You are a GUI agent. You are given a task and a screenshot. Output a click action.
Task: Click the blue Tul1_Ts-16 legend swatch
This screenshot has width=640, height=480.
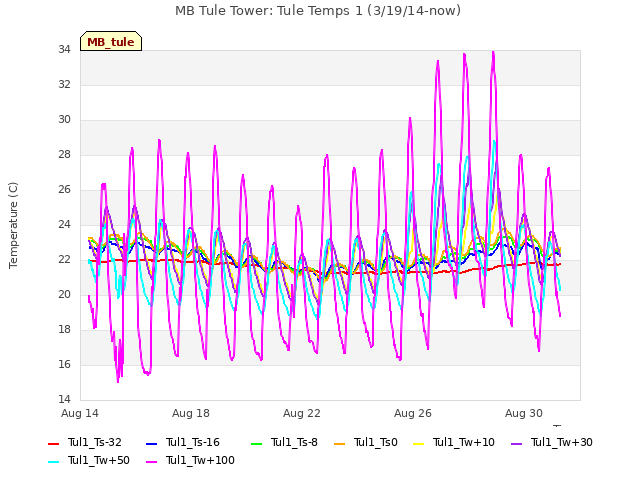151,443
